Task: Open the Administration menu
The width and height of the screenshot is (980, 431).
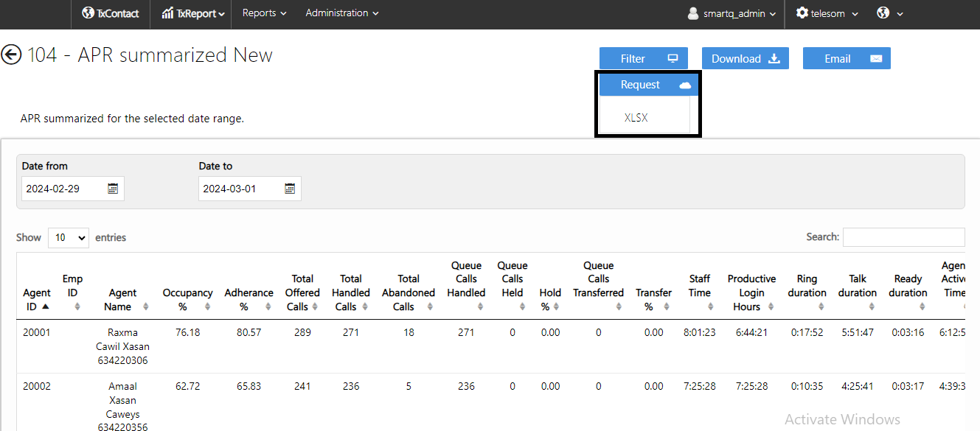Action: point(342,13)
